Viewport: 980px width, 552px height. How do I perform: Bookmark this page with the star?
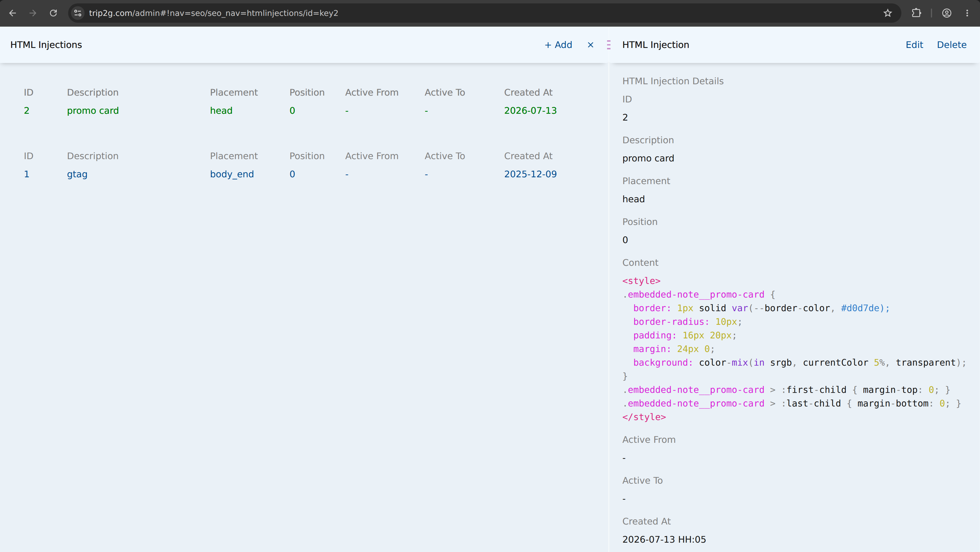(x=887, y=13)
